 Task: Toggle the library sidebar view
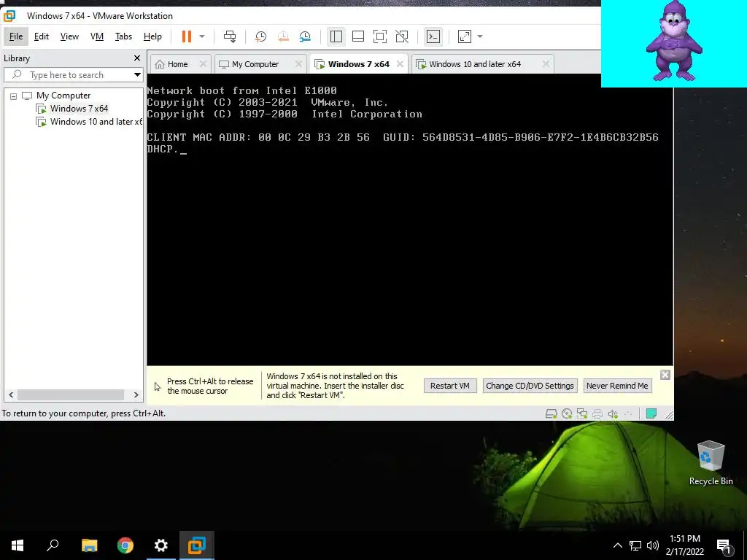click(x=336, y=36)
